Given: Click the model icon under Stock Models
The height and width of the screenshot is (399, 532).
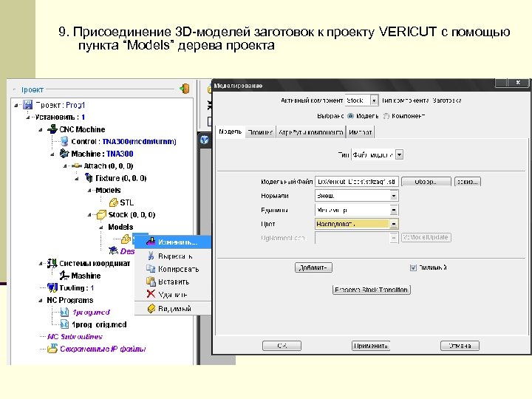Looking at the screenshot, I should coord(126,239).
